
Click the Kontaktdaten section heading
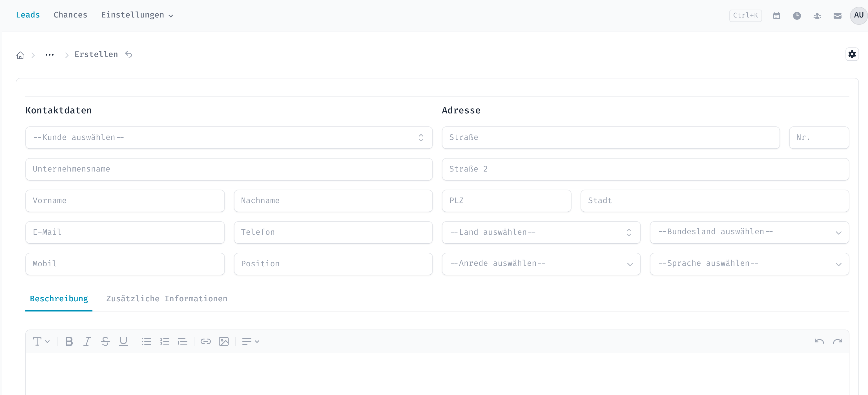point(59,111)
